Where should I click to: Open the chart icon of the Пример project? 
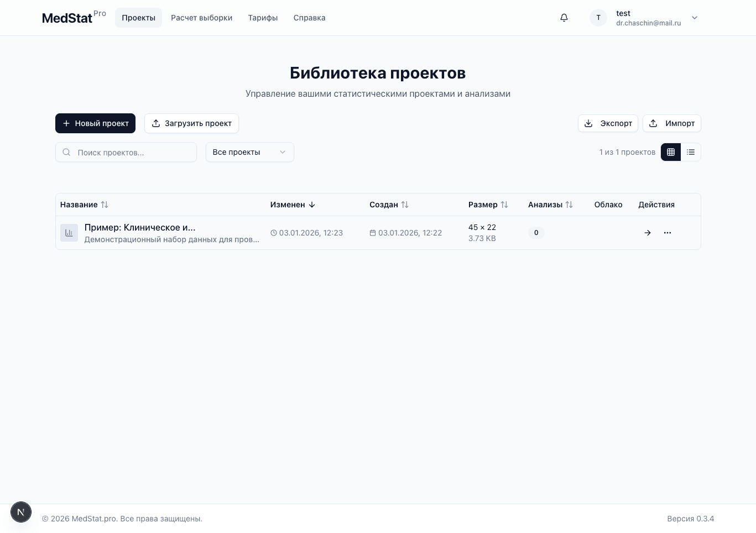[x=69, y=233]
